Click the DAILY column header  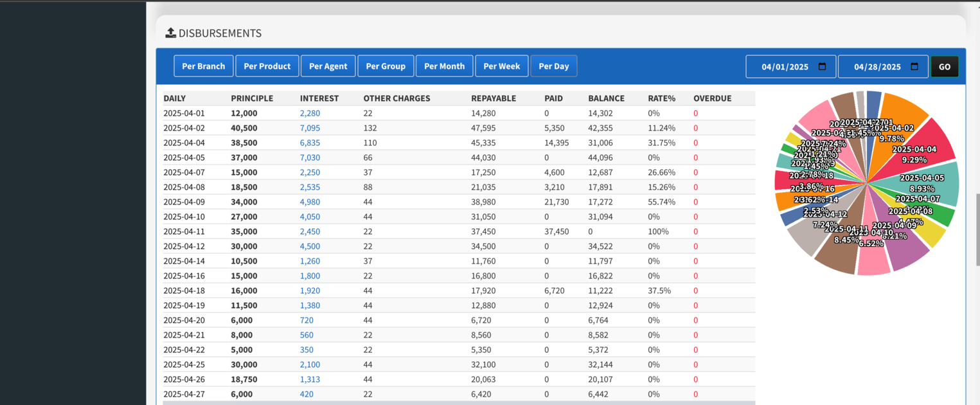click(x=175, y=98)
